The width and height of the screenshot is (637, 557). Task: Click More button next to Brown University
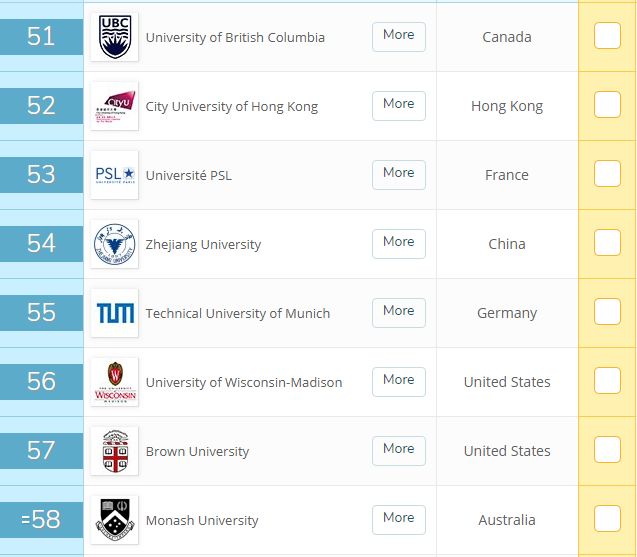click(398, 449)
